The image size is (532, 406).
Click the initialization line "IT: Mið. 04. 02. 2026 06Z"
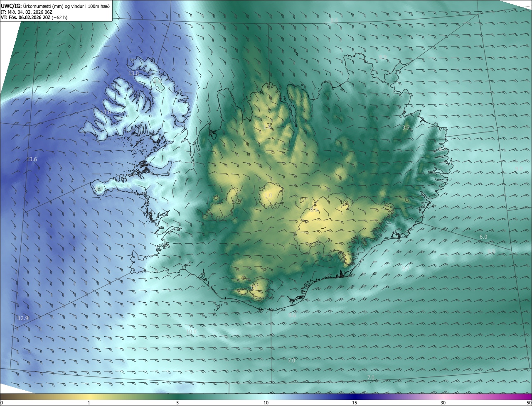tap(27, 12)
